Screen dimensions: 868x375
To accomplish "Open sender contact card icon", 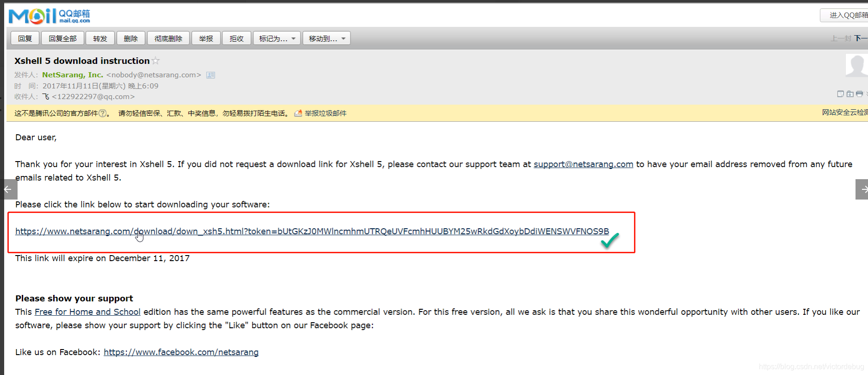I will point(210,75).
